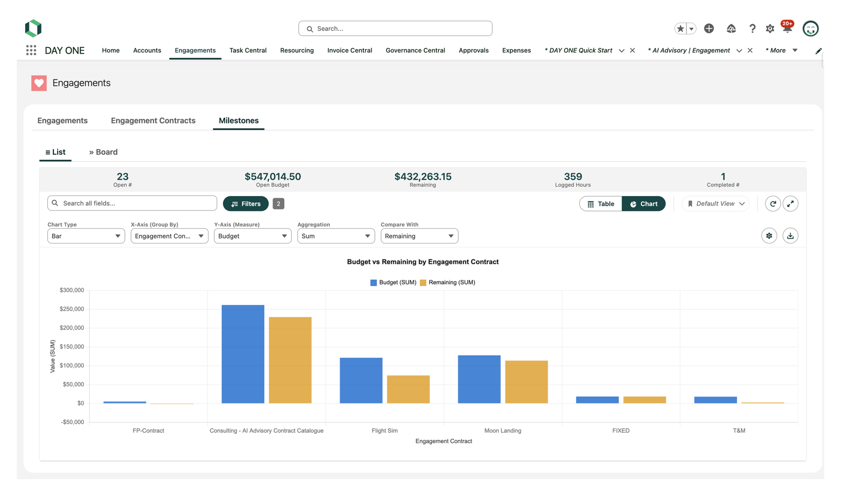Click the notifications bell icon
This screenshot has height=504, width=841.
tap(787, 29)
